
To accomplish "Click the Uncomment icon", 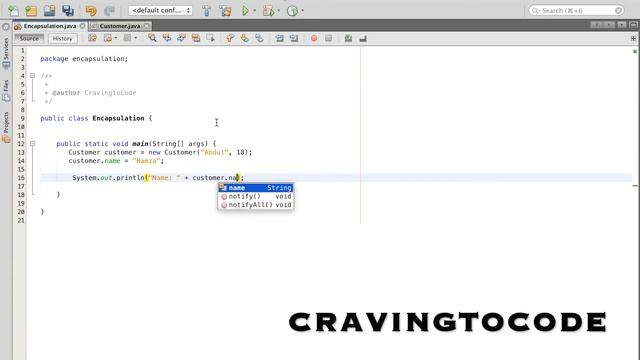I will [363, 38].
